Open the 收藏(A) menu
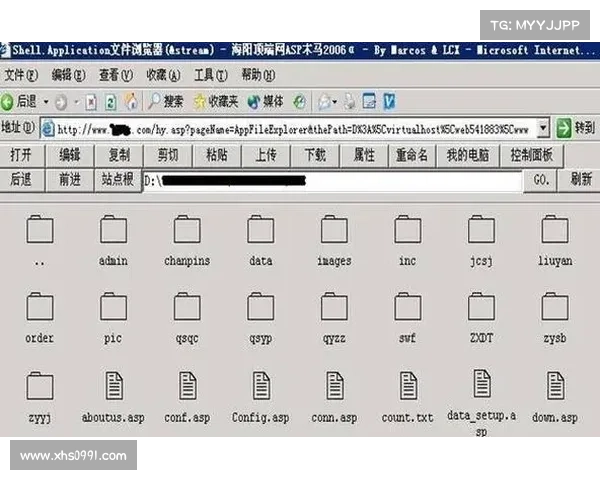600x480 pixels. pos(163,75)
